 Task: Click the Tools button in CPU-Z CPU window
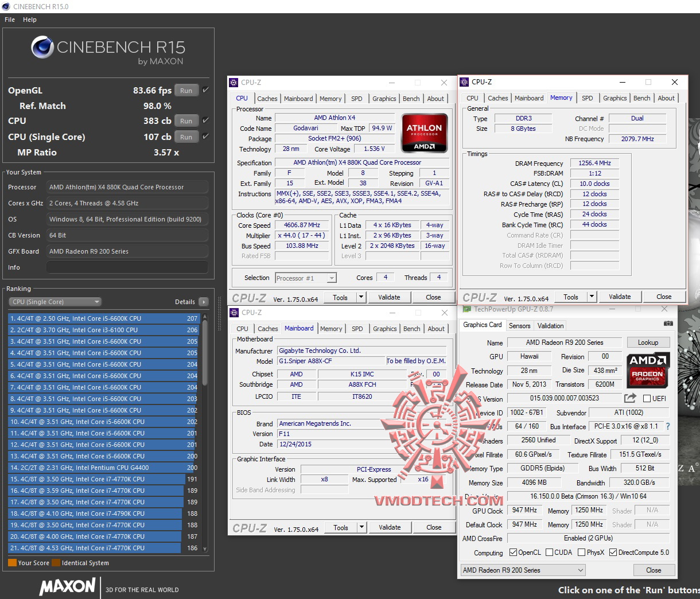coord(340,297)
